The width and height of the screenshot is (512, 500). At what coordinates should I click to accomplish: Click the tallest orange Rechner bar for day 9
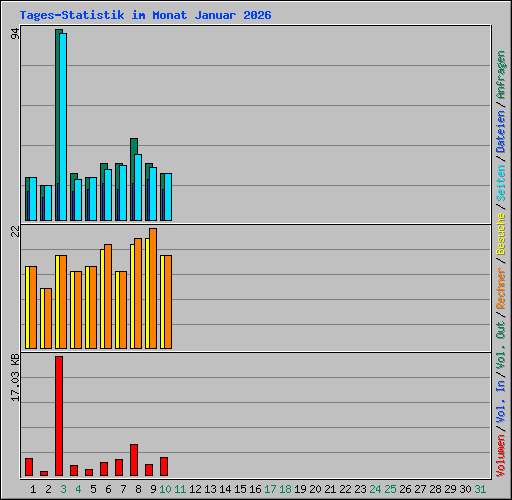pyautogui.click(x=153, y=288)
